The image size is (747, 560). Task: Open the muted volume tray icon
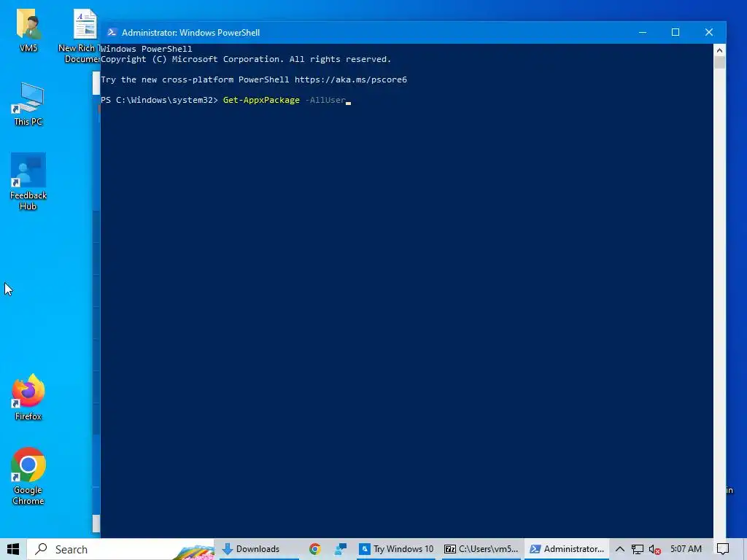[655, 549]
